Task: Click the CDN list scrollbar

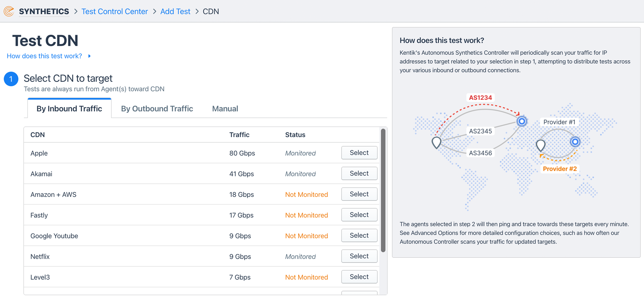Action: pyautogui.click(x=383, y=190)
